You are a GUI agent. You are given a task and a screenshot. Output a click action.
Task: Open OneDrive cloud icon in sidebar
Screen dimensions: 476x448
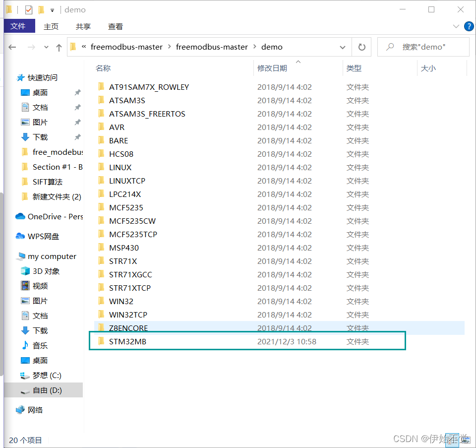(x=20, y=216)
